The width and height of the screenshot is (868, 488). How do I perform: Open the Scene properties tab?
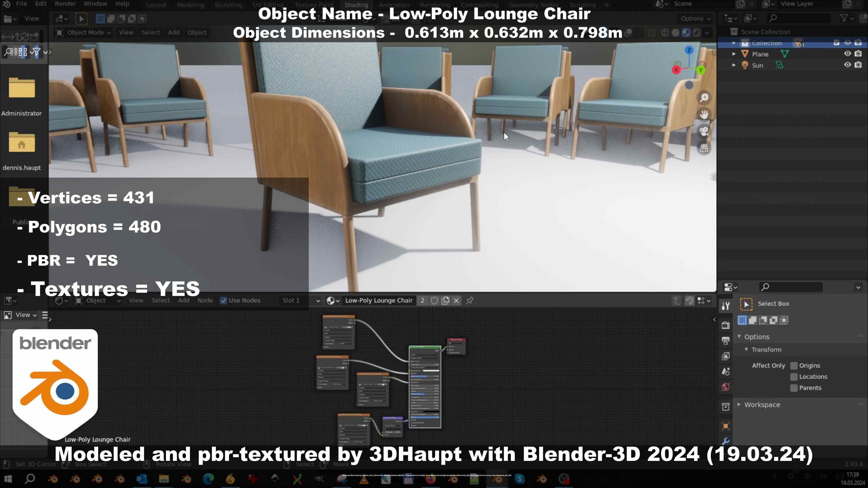[x=726, y=371]
